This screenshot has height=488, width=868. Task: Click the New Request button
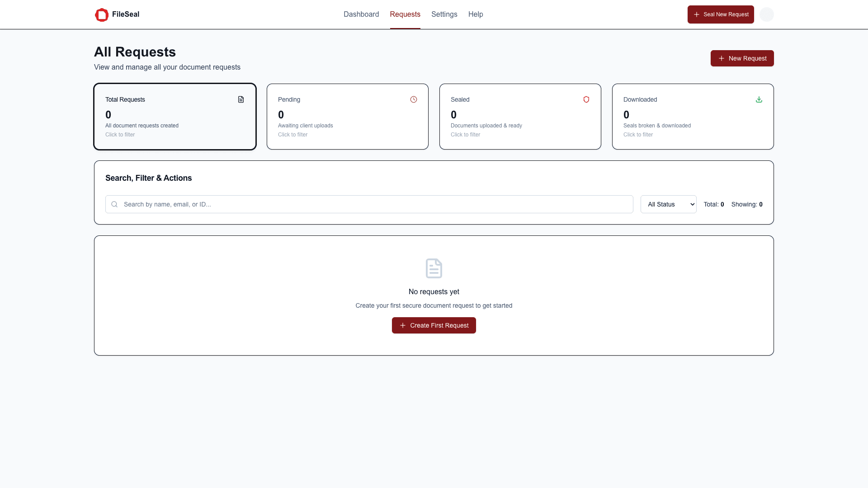click(x=742, y=58)
